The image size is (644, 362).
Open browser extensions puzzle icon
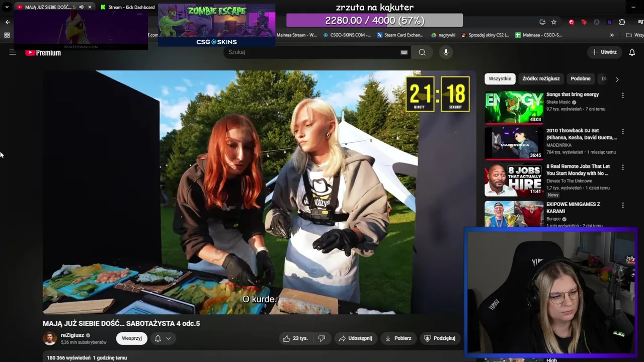click(622, 22)
